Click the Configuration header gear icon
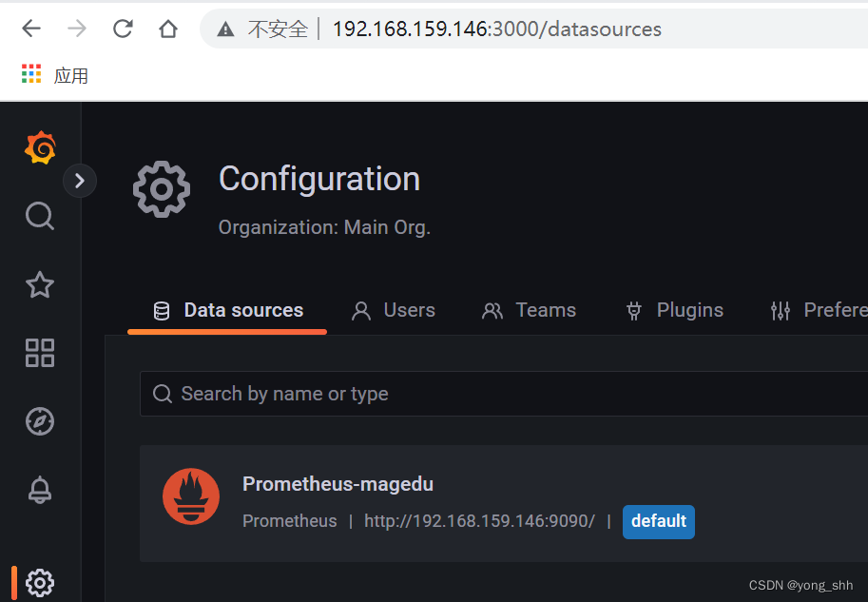The width and height of the screenshot is (868, 602). point(161,189)
